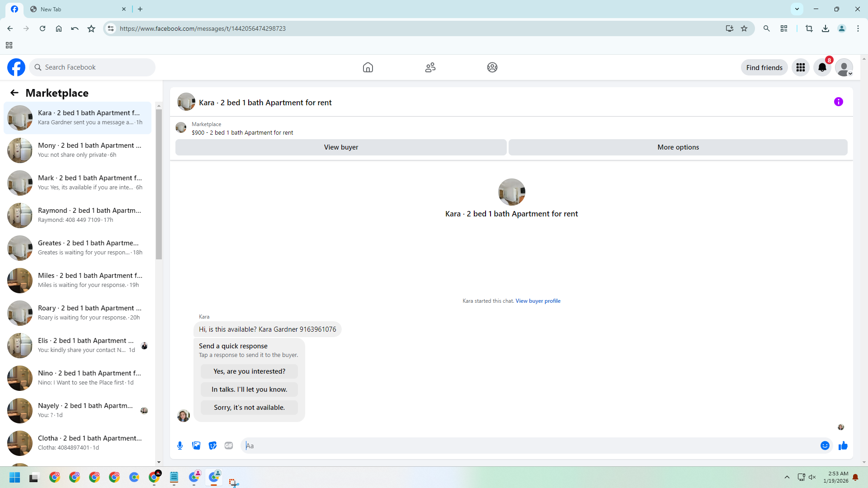The image size is (868, 488).
Task: Open a new browser tab
Action: point(140,9)
